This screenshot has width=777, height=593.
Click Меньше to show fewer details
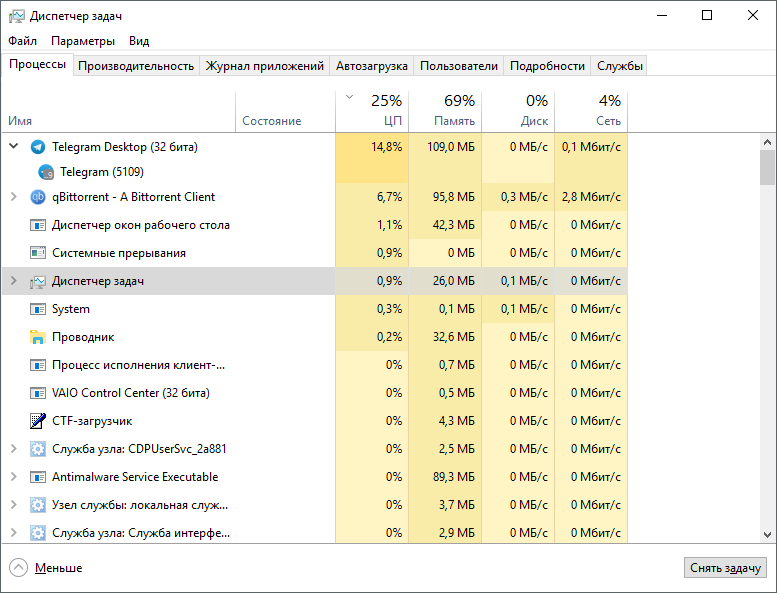(47, 568)
